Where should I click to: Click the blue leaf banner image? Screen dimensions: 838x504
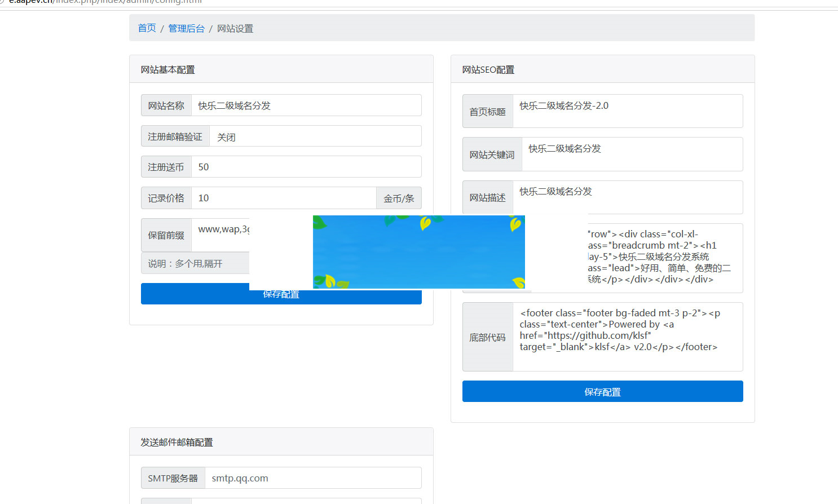[418, 252]
